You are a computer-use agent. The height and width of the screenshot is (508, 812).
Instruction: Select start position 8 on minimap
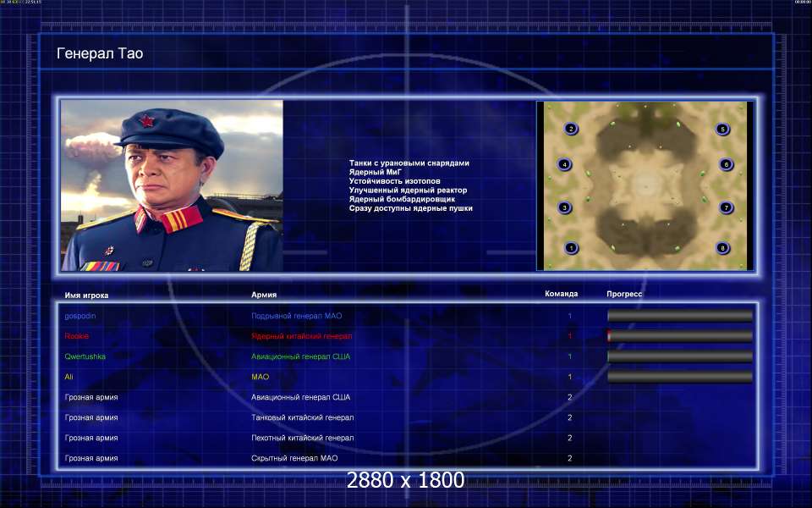722,248
